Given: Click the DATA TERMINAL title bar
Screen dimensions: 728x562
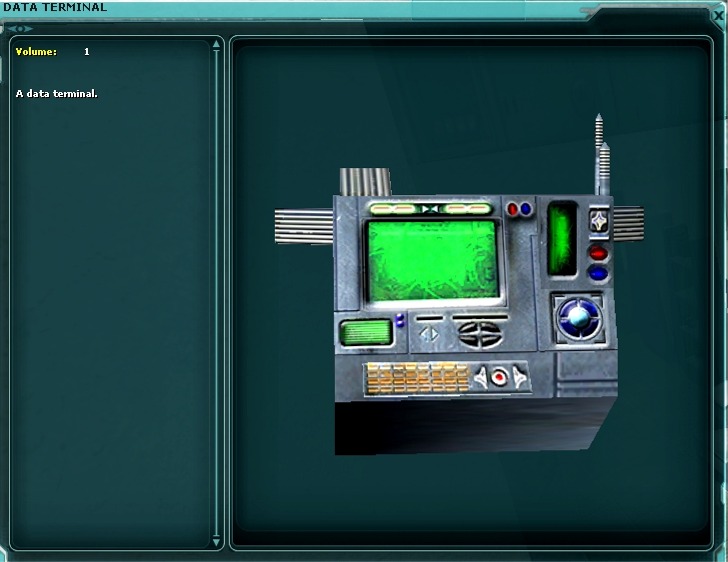Looking at the screenshot, I should click(300, 8).
